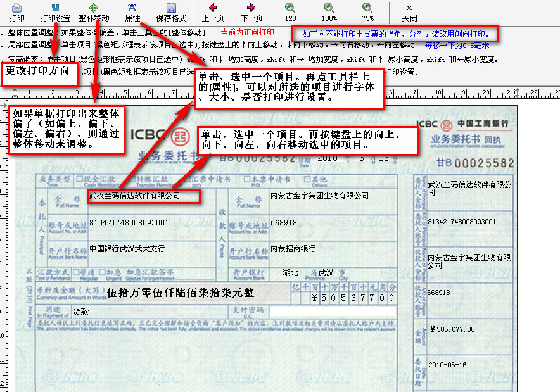Tick the 本票申请书 checkbox
The height and width of the screenshot is (392, 560).
tap(247, 179)
